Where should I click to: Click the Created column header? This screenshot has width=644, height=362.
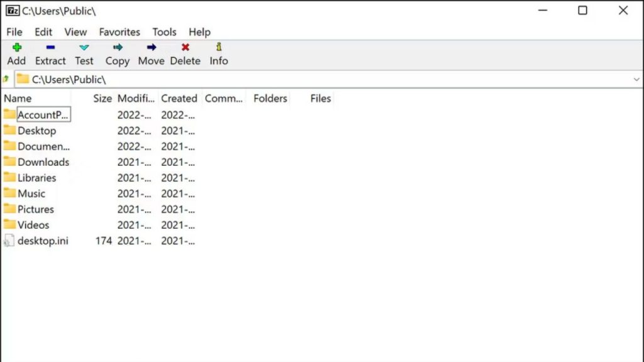click(x=179, y=98)
